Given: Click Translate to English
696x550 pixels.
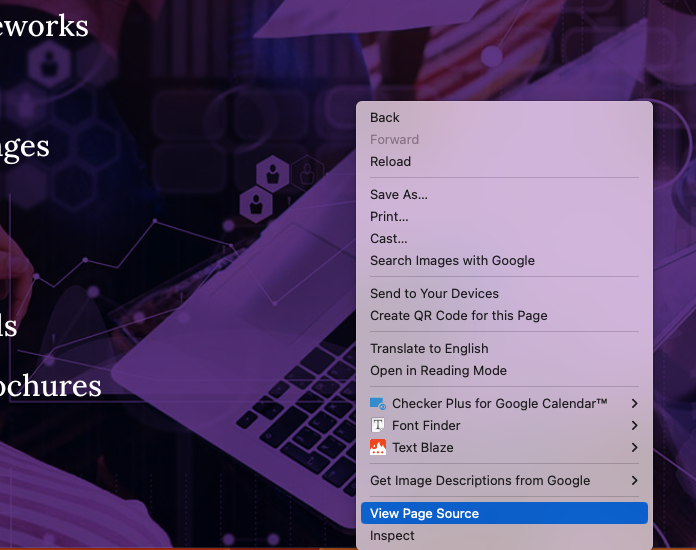Looking at the screenshot, I should [x=429, y=349].
